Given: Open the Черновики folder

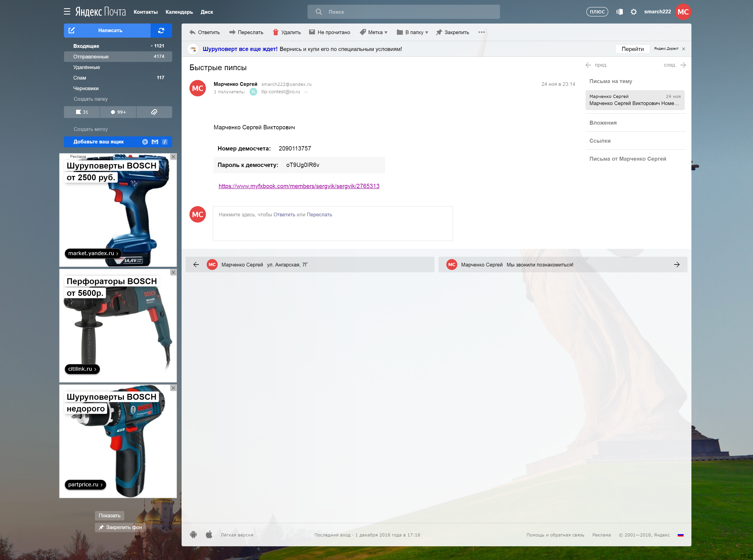Looking at the screenshot, I should click(118, 89).
